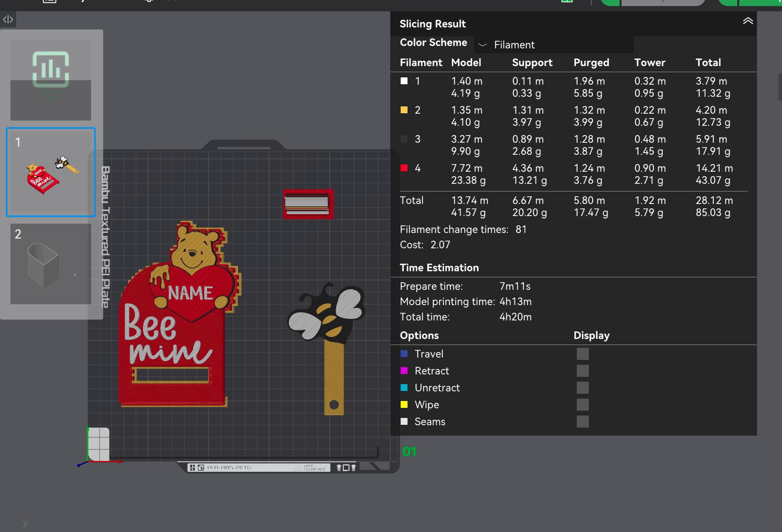The width and height of the screenshot is (782, 532).
Task: Click the bee model on the plate
Action: coord(329,318)
